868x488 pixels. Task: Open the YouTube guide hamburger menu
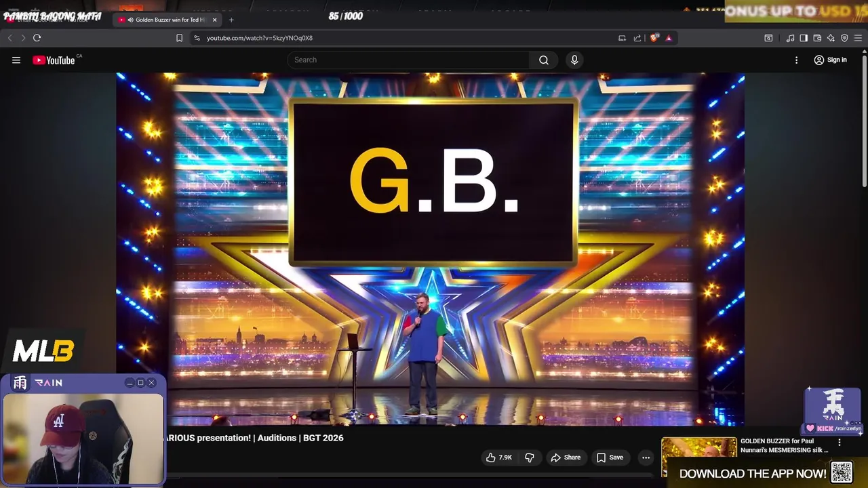[16, 60]
